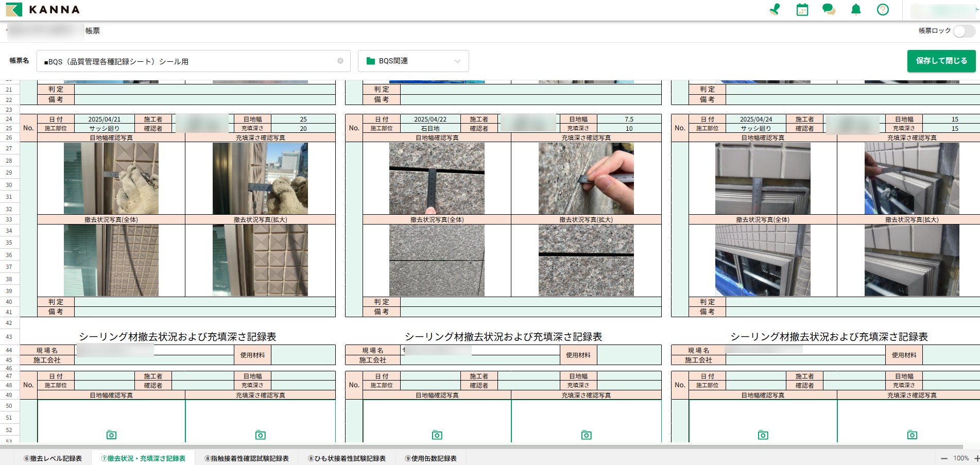Viewport: 980px width, 465px height.
Task: Open the chat messages icon
Action: 829,9
